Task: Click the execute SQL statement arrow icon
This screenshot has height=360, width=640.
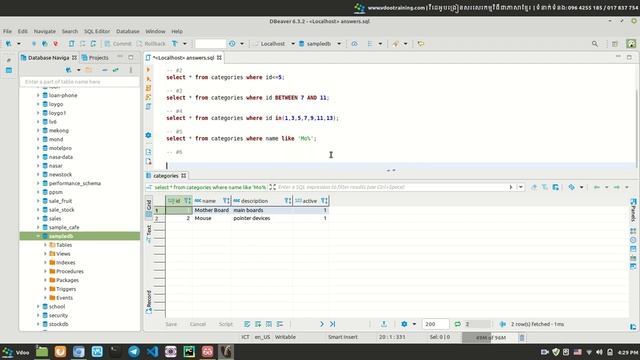Action: pyautogui.click(x=149, y=70)
